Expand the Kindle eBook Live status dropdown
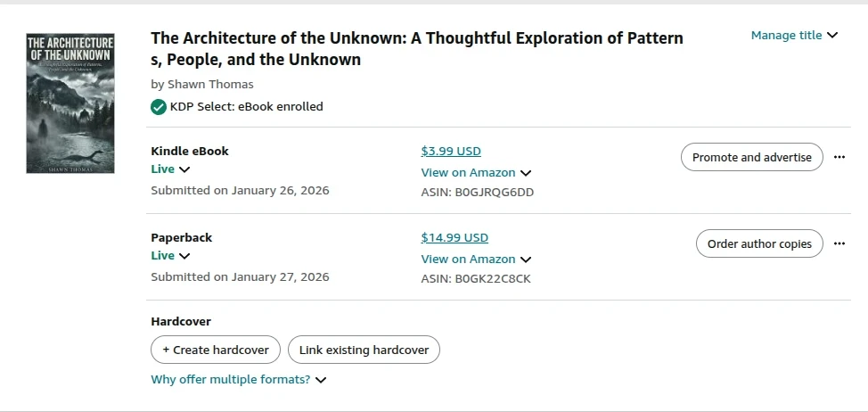Viewport: 868px width, 412px height. [170, 169]
